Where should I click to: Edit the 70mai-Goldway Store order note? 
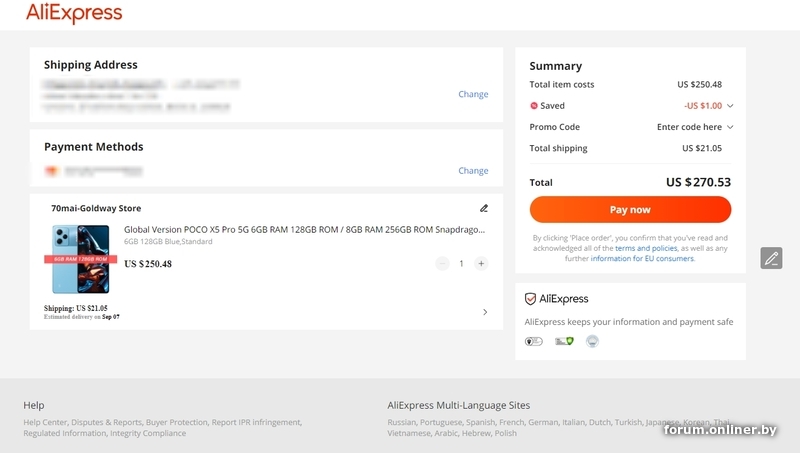click(484, 208)
